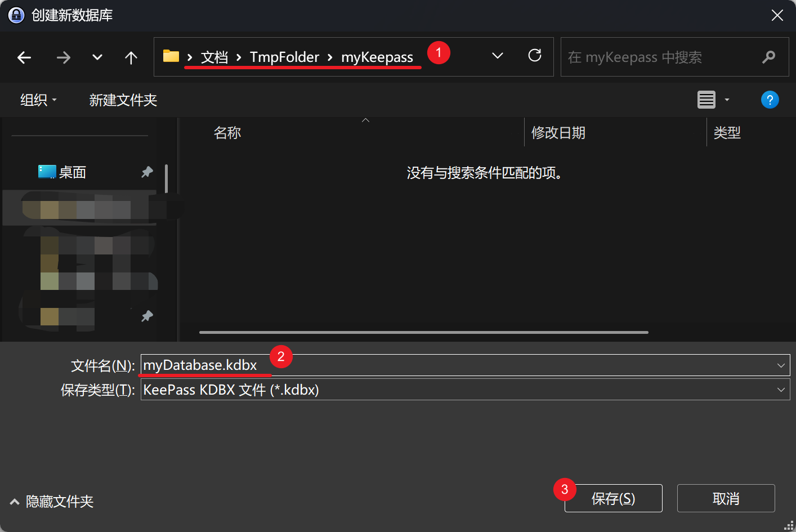The image size is (796, 532).
Task: Sort by 类型 column
Action: tap(727, 133)
